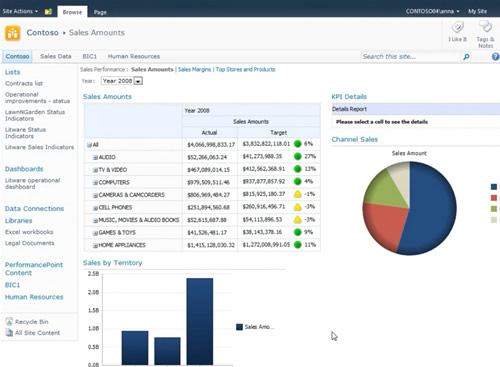Click the navigate up folder icon
Screen dimensions: 500x367
[48, 12]
